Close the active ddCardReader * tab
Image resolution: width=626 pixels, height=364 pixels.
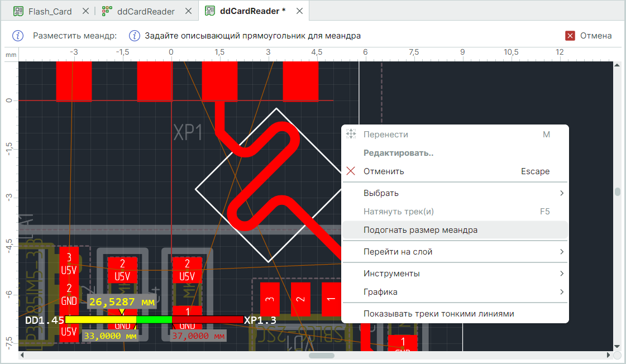coord(299,11)
